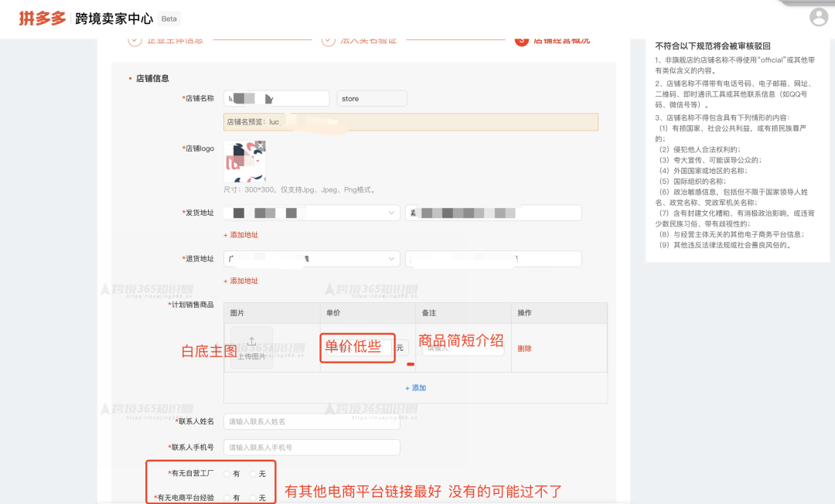Select 有 for 有无自营工厂
The height and width of the screenshot is (504, 835).
(x=227, y=474)
